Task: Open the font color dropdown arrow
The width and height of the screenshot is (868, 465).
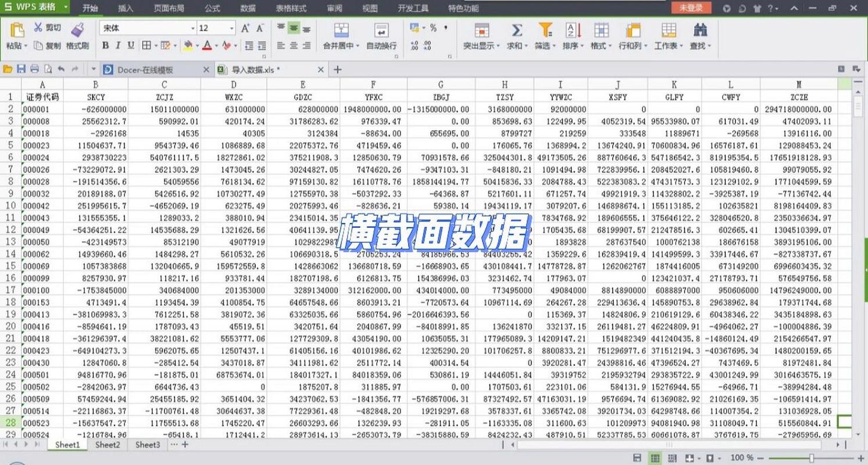Action: [x=216, y=45]
